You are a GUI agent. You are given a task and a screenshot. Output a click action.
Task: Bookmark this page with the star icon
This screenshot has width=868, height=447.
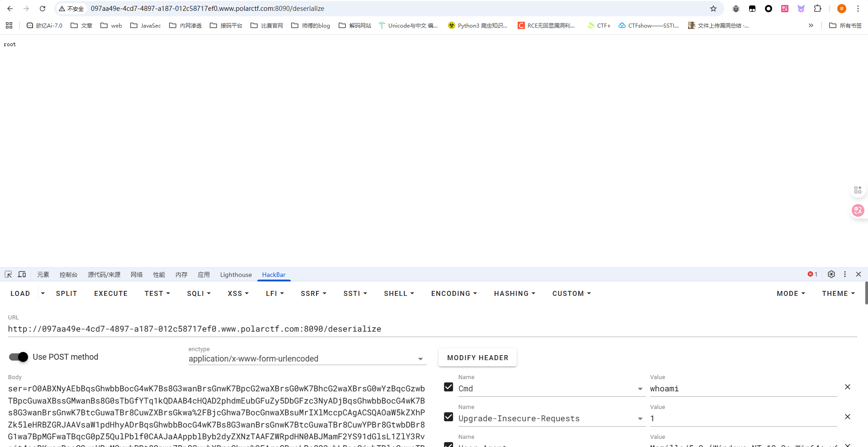click(713, 9)
